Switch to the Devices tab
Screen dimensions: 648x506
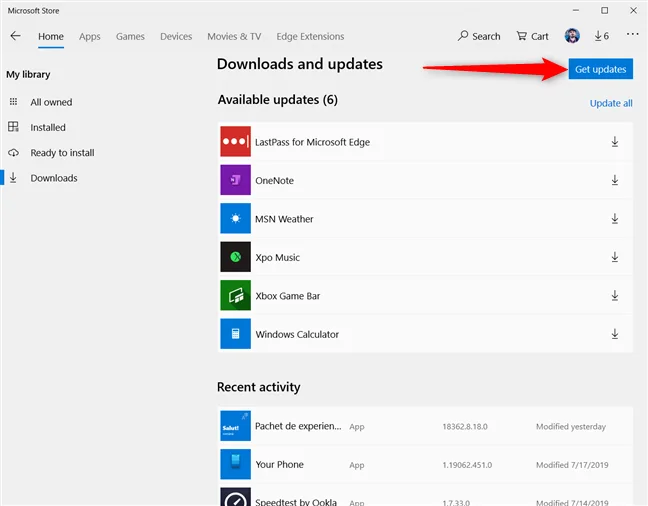click(x=176, y=36)
